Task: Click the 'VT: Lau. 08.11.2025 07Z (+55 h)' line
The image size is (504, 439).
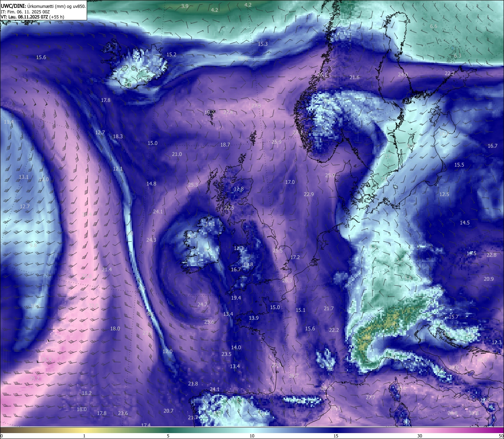Action: tap(32, 17)
